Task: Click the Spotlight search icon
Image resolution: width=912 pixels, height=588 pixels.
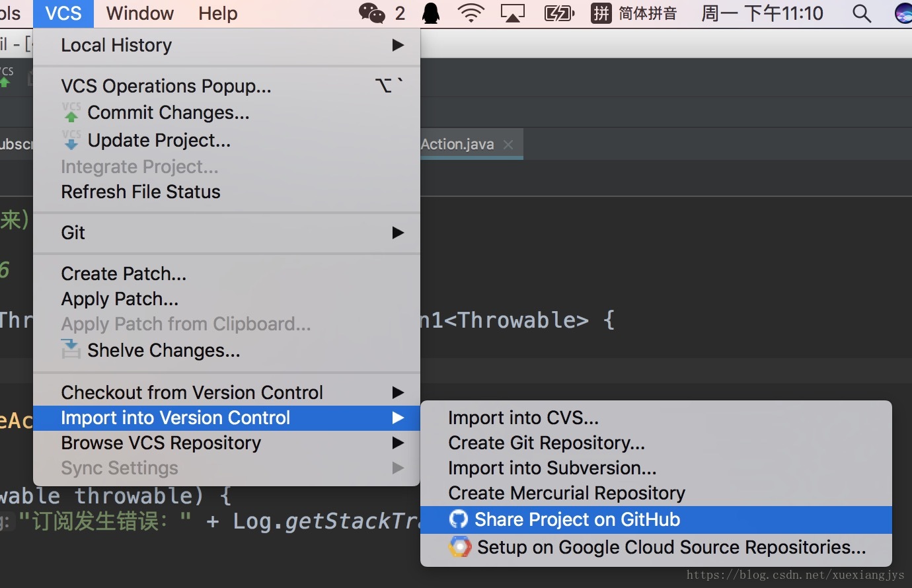Action: pyautogui.click(x=860, y=13)
